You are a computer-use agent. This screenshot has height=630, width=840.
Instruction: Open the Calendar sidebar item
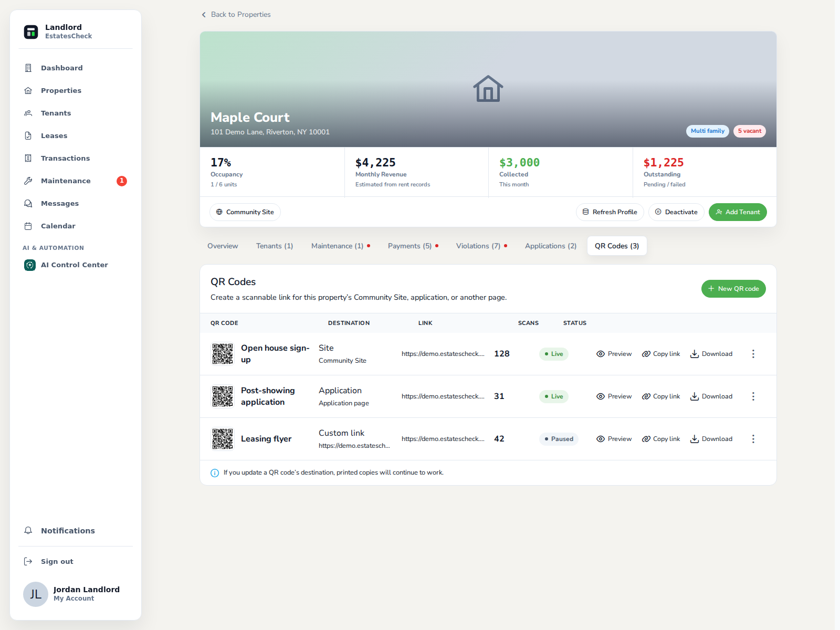[x=75, y=226]
